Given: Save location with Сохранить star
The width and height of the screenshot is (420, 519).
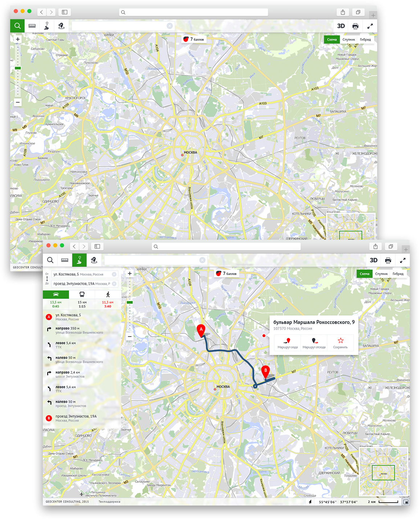Looking at the screenshot, I should [x=341, y=343].
